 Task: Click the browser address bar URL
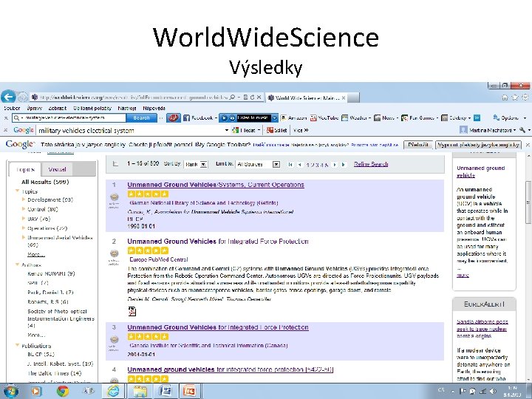[133, 98]
